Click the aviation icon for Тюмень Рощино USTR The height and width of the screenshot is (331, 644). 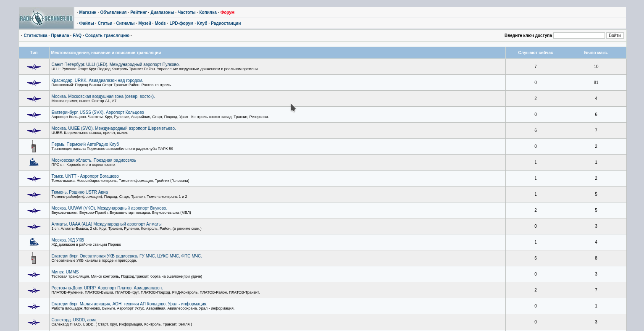(34, 194)
